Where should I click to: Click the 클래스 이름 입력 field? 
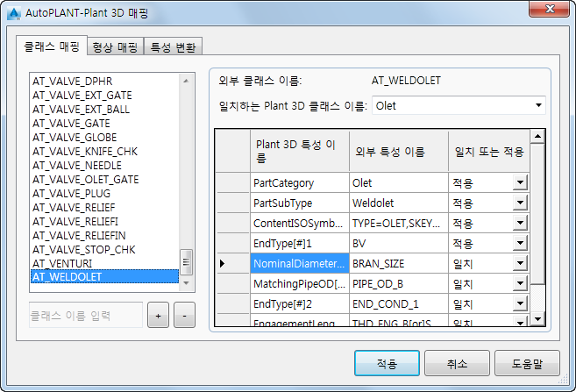(86, 315)
